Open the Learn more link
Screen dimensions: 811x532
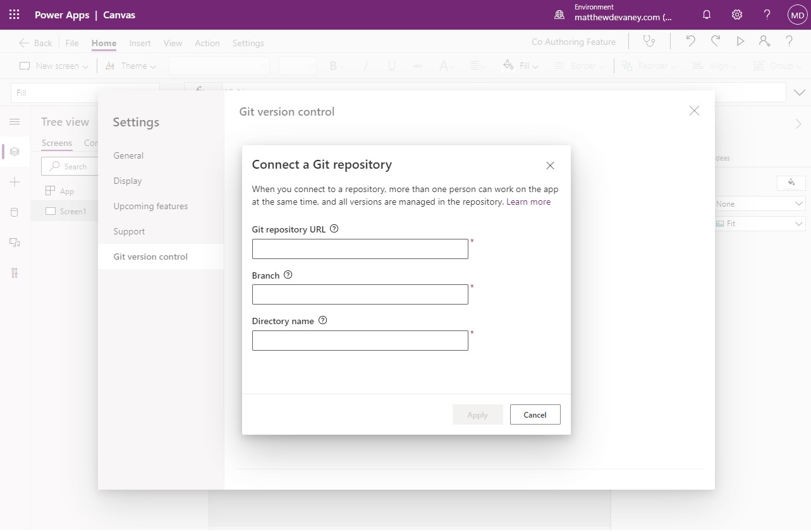528,202
